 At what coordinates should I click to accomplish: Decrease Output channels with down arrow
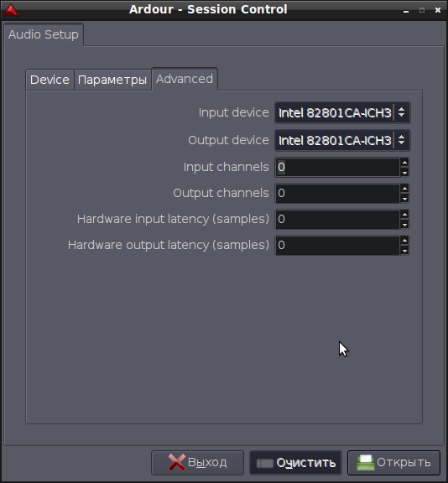tap(405, 199)
